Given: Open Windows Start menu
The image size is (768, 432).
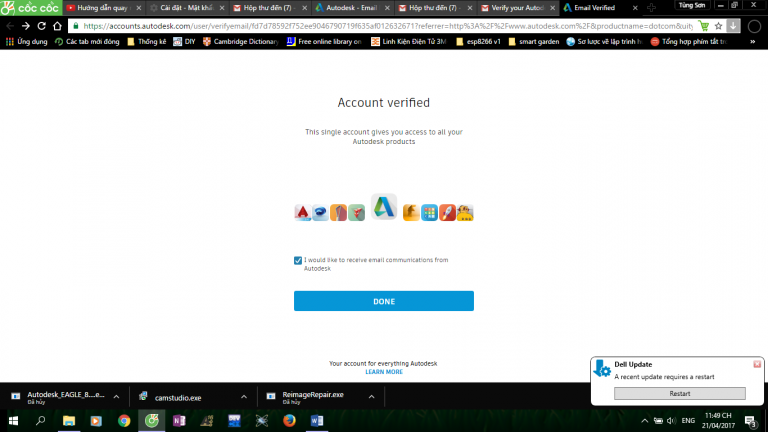Looking at the screenshot, I should [x=13, y=421].
